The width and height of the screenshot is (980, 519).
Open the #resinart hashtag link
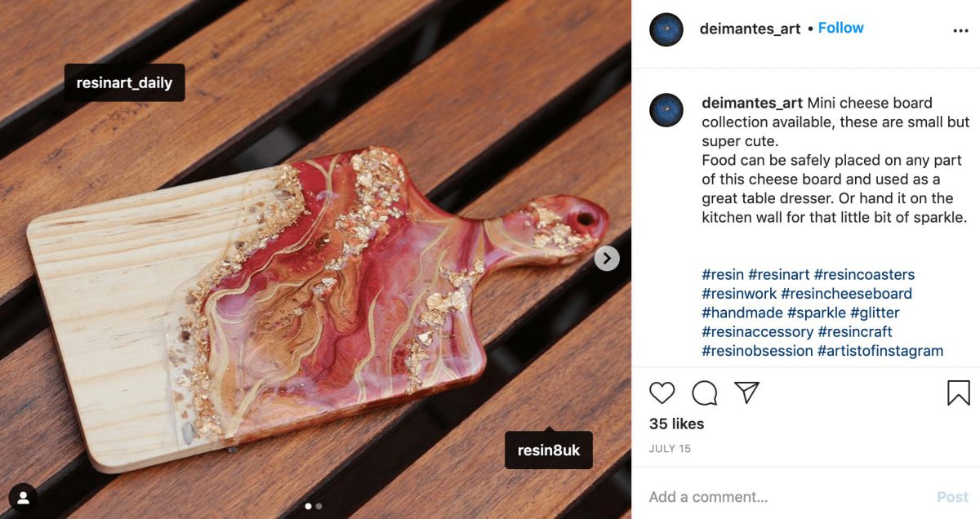click(x=778, y=275)
